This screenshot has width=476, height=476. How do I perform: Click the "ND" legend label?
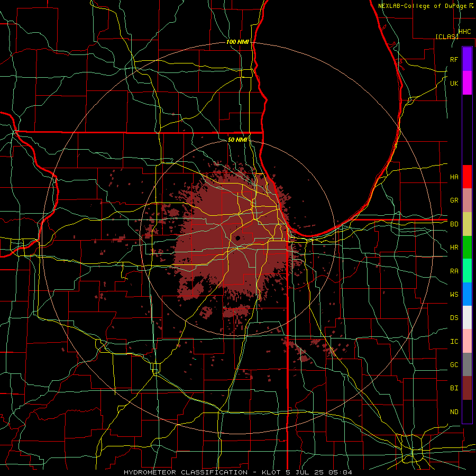click(454, 412)
